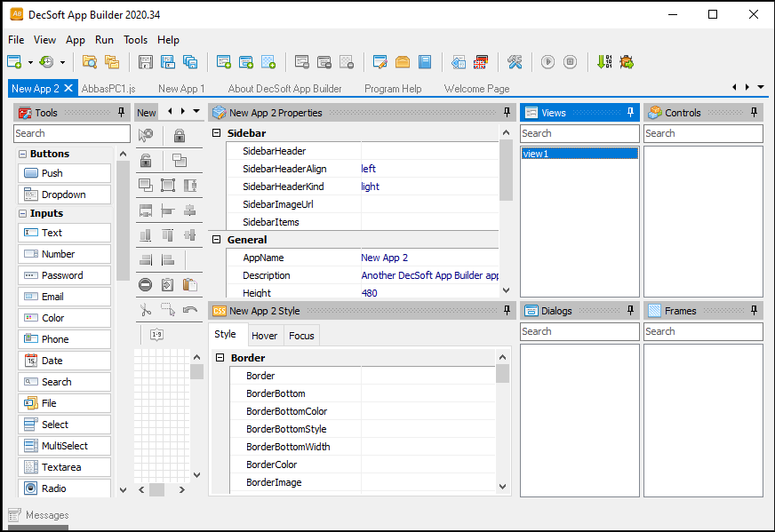Open the dropdown arrow next to New app
Image resolution: width=775 pixels, height=532 pixels.
30,62
